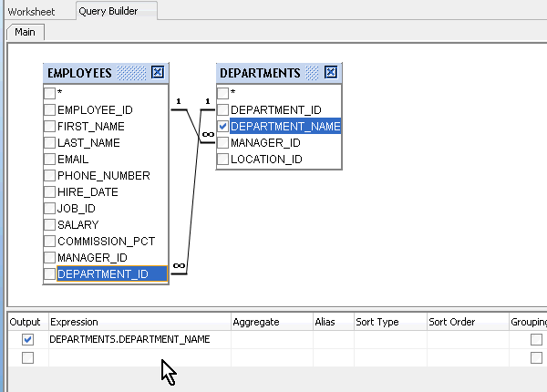Toggle Output checkbox for DEPARTMENTS.DEPARTMENT_NAME row
Screen dimensions: 547x392
pyautogui.click(x=27, y=339)
